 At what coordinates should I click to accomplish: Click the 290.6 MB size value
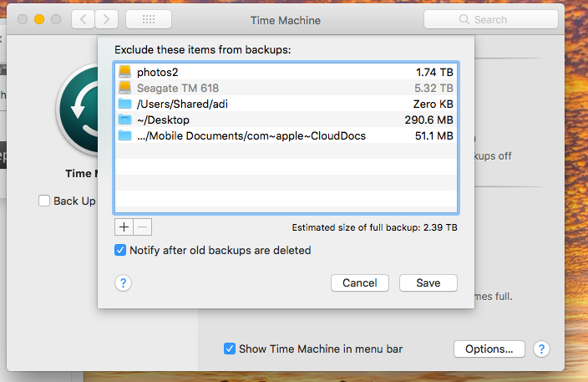428,120
